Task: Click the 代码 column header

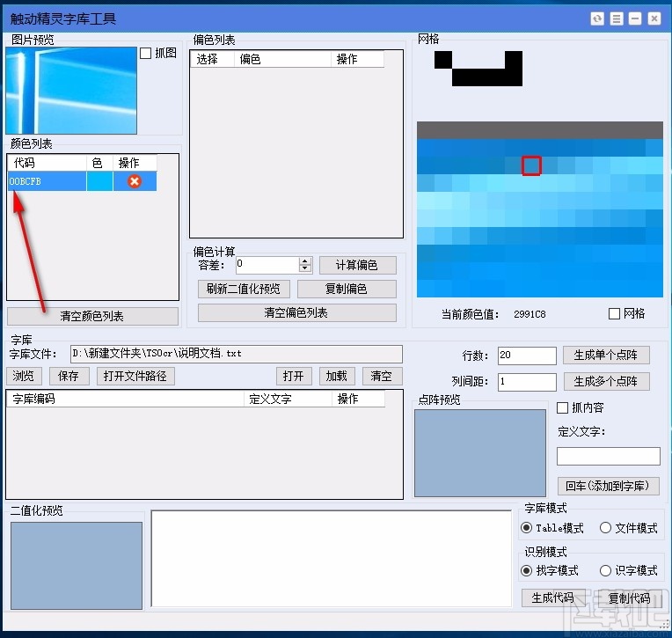Action: click(47, 163)
